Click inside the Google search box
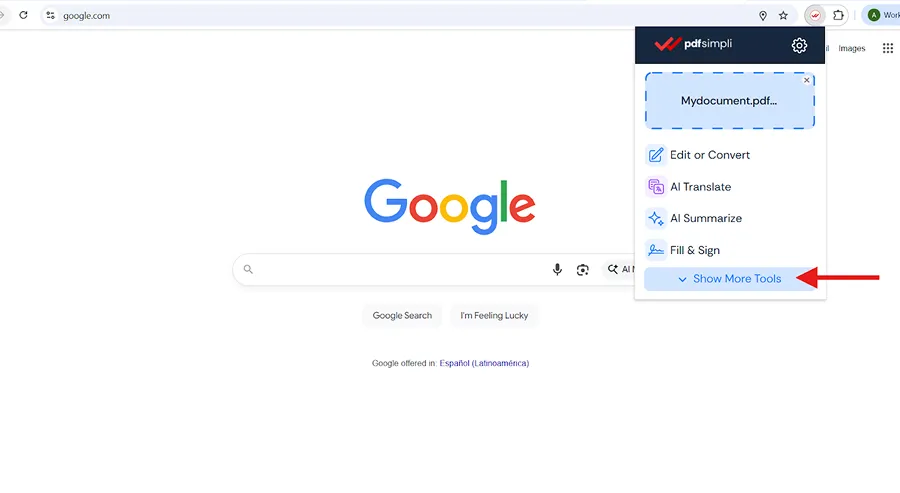The image size is (900, 493). [396, 269]
